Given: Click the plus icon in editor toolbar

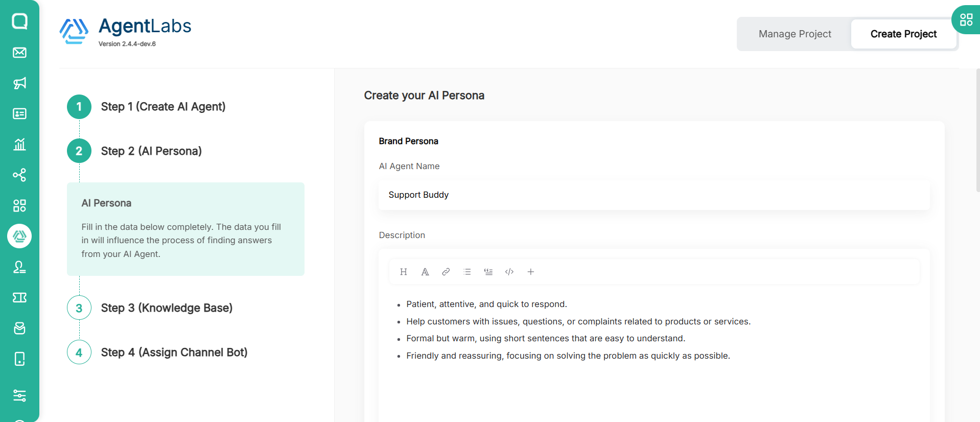Looking at the screenshot, I should (x=531, y=272).
